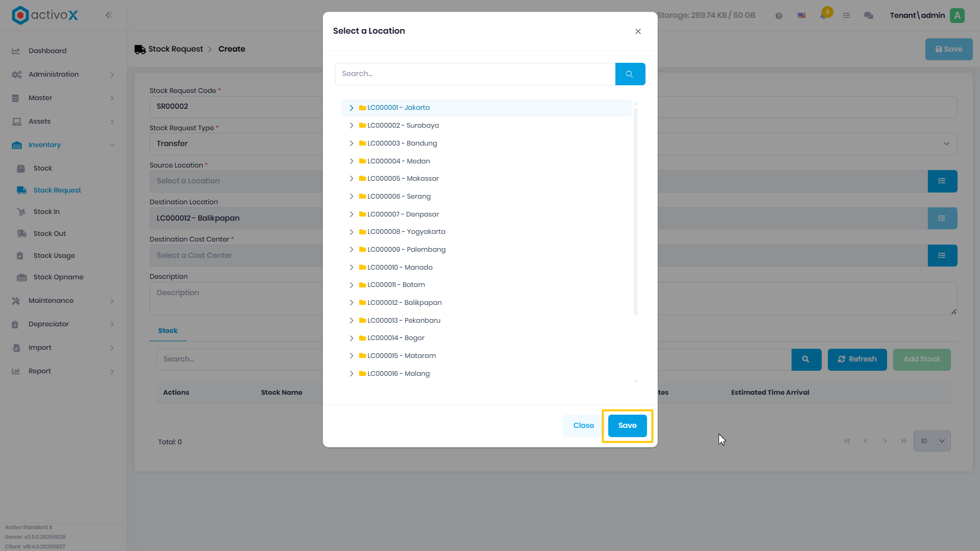Expand the Assets menu
Image resolution: width=980 pixels, height=551 pixels.
62,122
